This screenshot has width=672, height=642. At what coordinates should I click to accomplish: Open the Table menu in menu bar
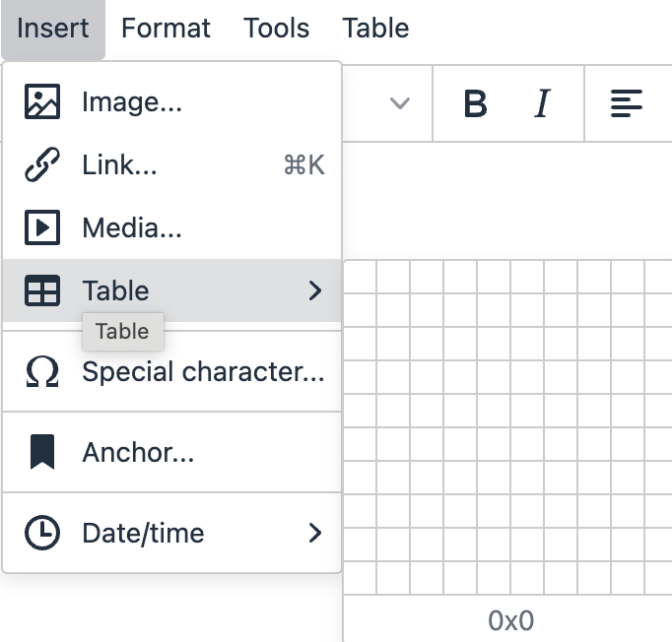tap(375, 29)
